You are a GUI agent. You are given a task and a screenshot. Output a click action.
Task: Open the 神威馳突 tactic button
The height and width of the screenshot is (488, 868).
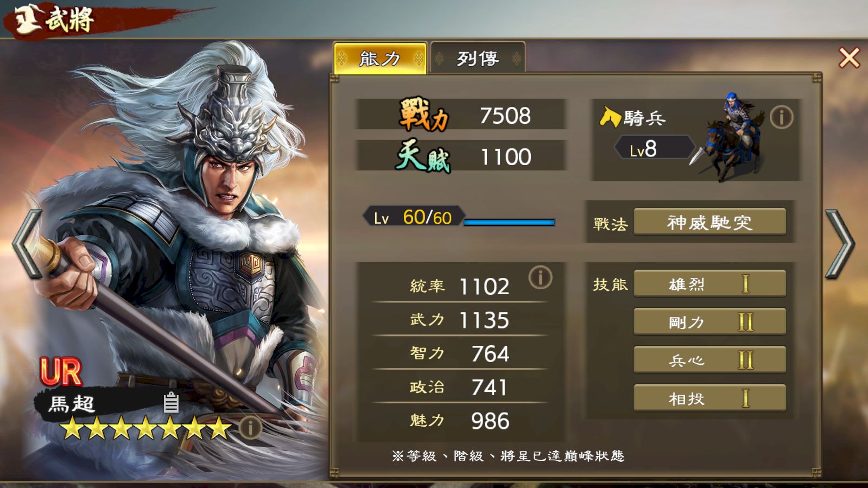click(709, 222)
